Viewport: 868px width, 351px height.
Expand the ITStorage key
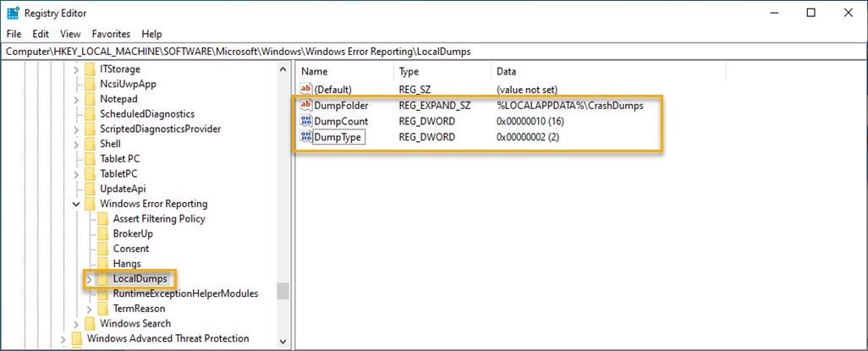pyautogui.click(x=76, y=69)
